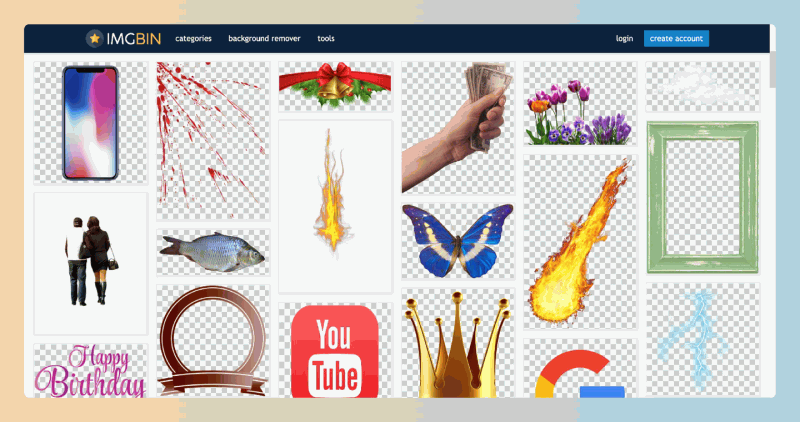Image resolution: width=800 pixels, height=422 pixels.
Task: Open the YouTube logo image
Action: (335, 350)
